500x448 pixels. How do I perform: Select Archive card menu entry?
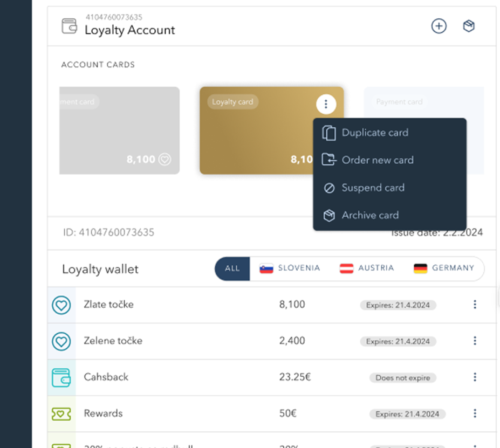(x=389, y=216)
